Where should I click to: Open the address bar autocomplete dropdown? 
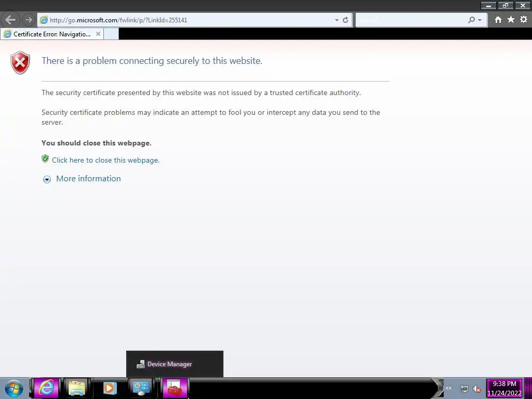click(337, 20)
